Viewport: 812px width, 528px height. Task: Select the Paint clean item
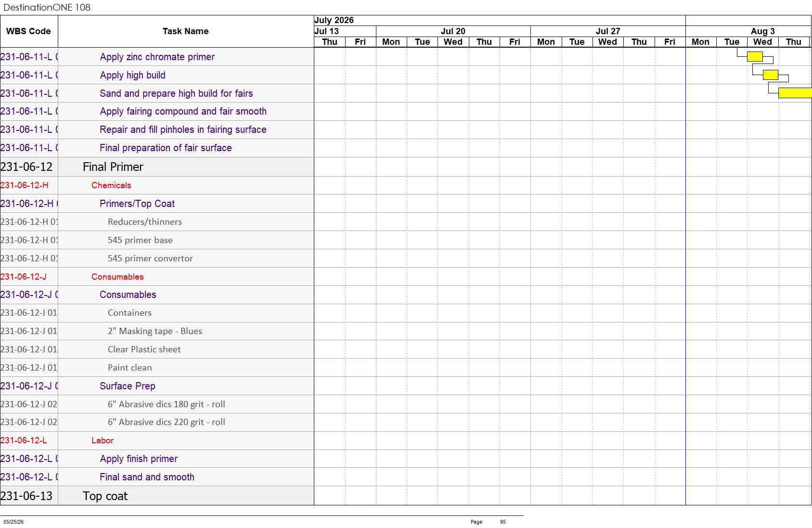(130, 368)
